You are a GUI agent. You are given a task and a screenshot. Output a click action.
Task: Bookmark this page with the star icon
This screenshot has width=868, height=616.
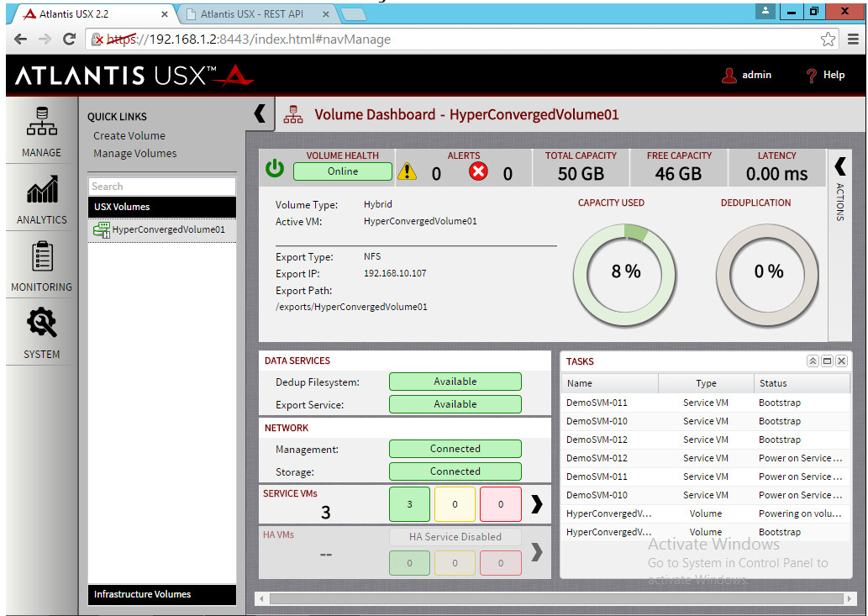point(828,39)
